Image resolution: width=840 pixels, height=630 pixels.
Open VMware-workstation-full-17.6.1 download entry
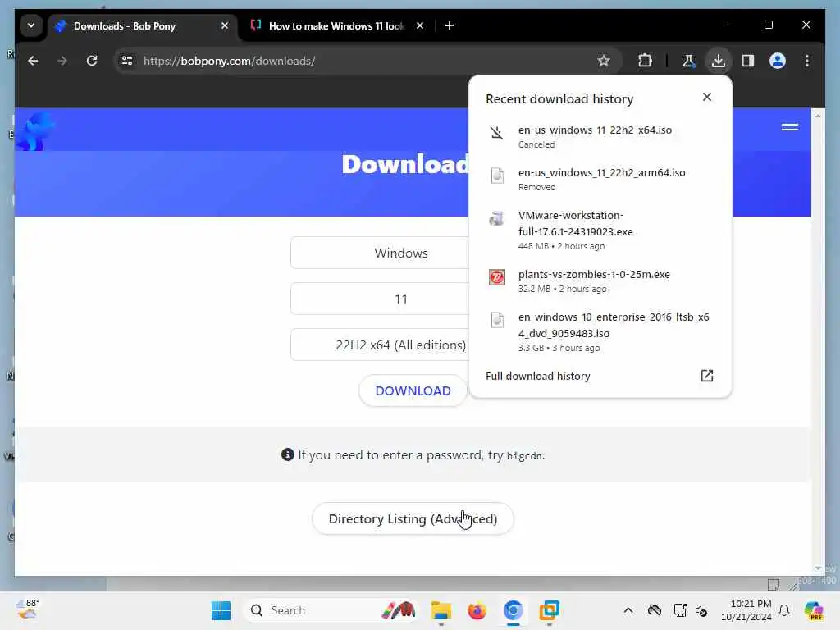pyautogui.click(x=600, y=231)
